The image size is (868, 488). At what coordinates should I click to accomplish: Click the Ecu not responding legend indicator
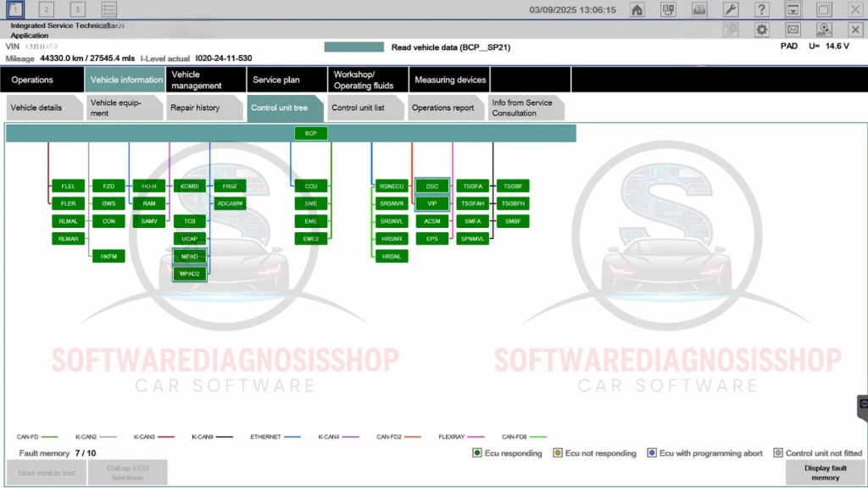pyautogui.click(x=559, y=453)
